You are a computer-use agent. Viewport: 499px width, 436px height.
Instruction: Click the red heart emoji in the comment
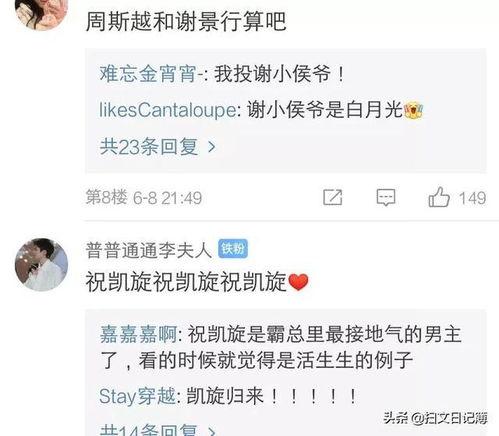point(298,282)
